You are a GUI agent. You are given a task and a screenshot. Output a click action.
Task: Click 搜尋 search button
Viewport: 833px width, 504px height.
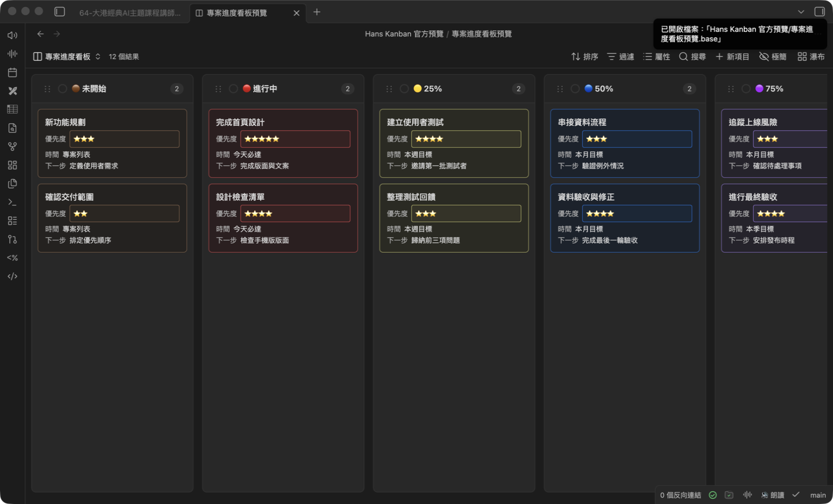(x=692, y=57)
